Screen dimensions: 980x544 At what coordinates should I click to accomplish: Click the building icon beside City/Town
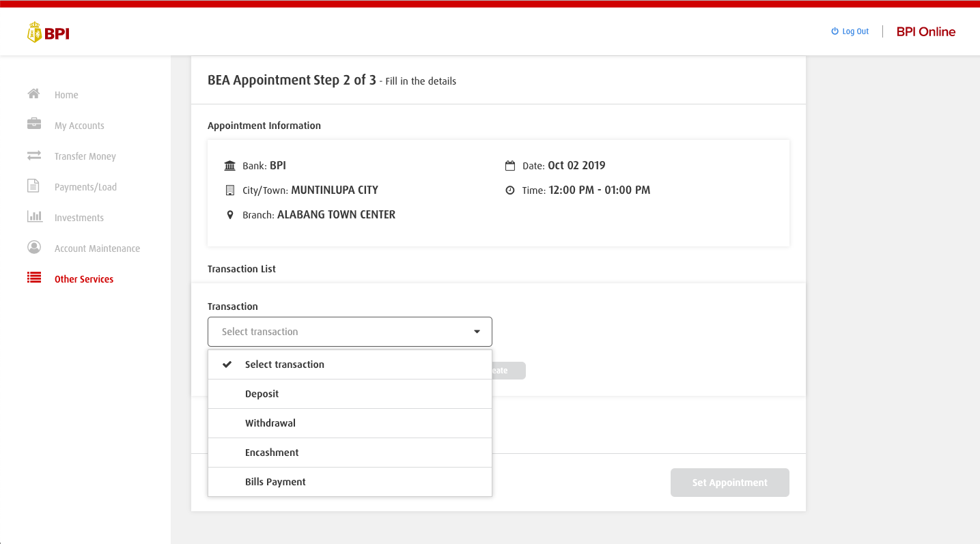tap(229, 190)
